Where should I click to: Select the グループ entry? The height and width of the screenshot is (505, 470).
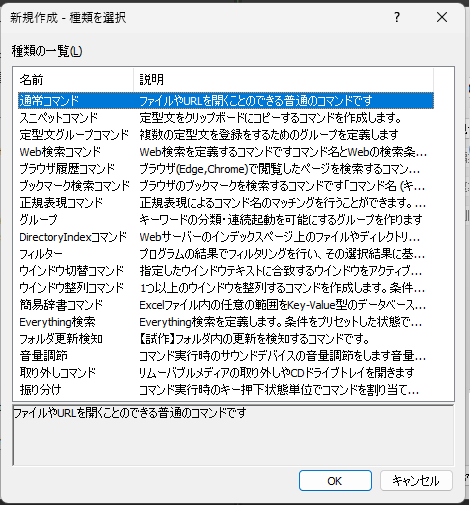point(226,220)
